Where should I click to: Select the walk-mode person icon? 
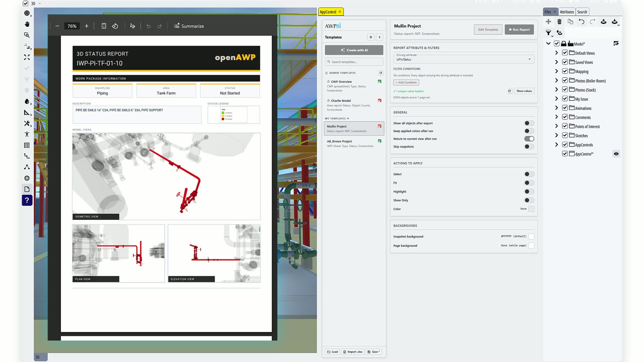[x=27, y=134]
